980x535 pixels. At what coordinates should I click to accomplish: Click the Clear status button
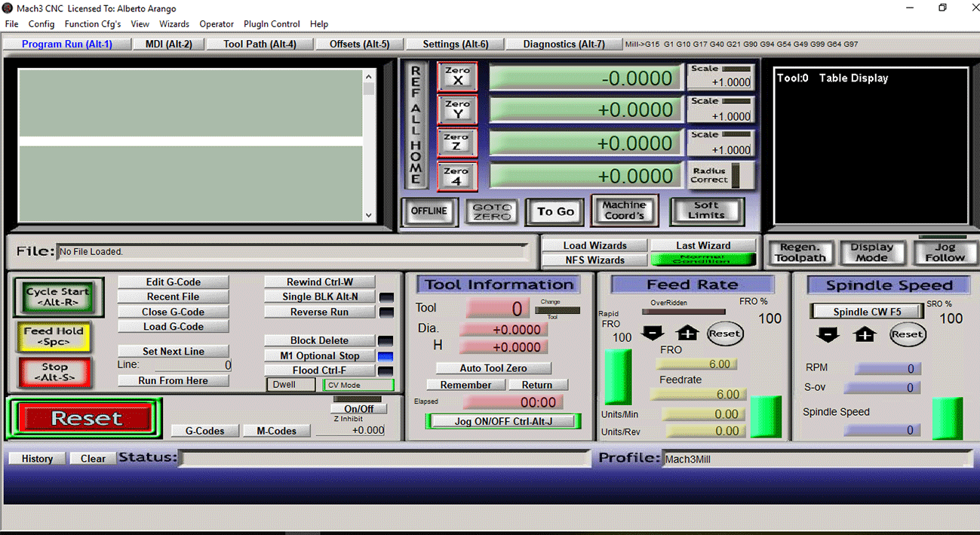(93, 458)
